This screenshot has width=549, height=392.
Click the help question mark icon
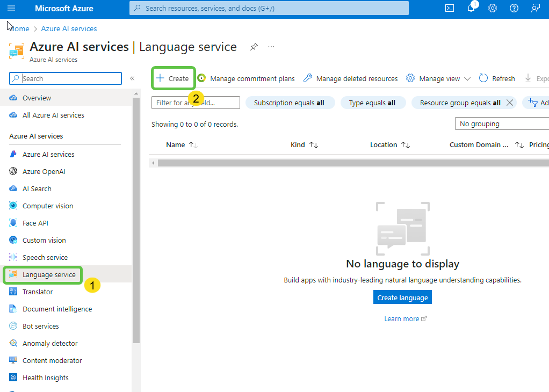(x=514, y=8)
